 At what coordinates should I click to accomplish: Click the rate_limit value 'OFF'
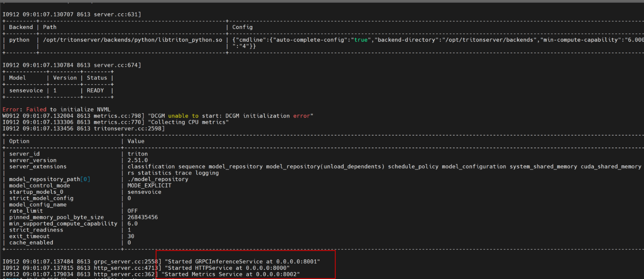pyautogui.click(x=132, y=211)
